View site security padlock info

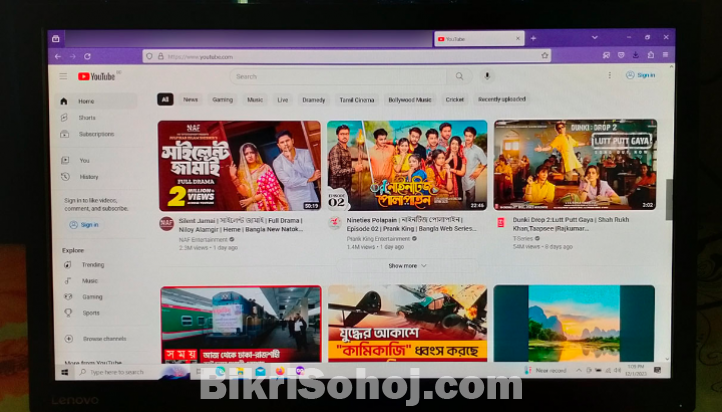161,57
